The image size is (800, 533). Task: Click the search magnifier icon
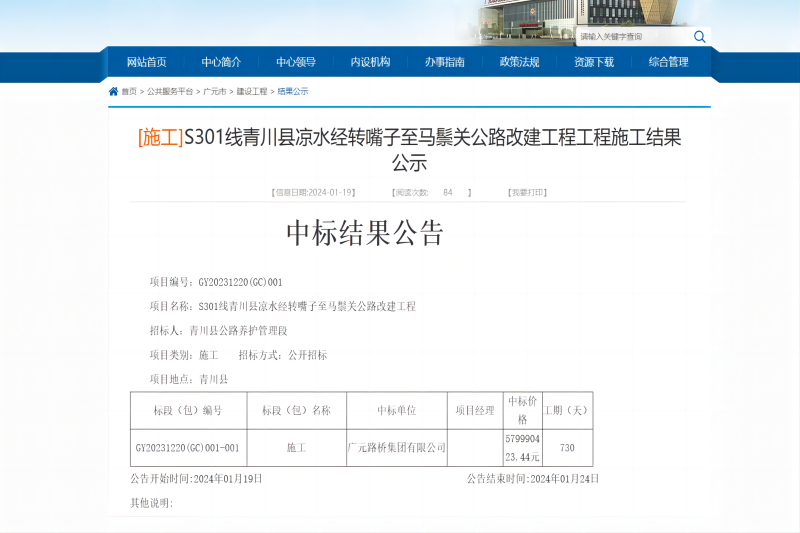pos(700,37)
